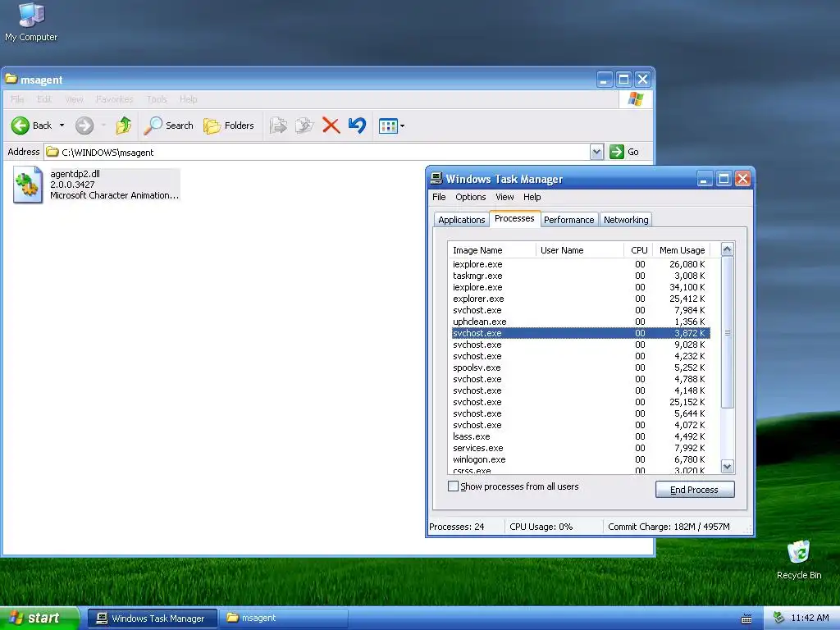The width and height of the screenshot is (840, 630).
Task: Click the Windows flag logo in msagent window
Action: click(x=636, y=99)
